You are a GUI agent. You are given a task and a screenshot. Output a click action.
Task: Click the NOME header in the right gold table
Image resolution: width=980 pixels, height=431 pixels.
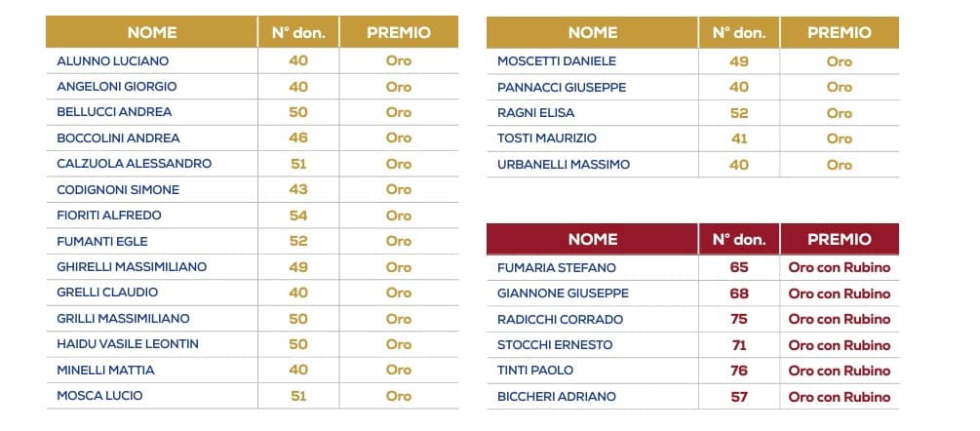point(593,32)
